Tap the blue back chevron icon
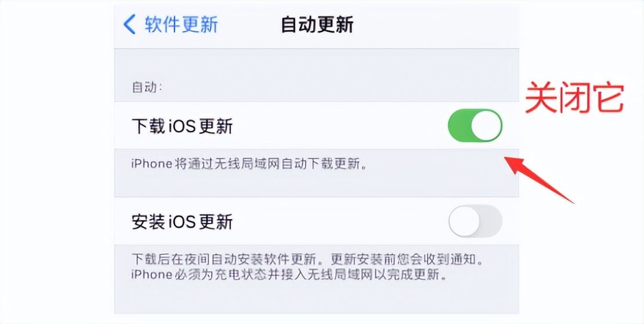Viewport: 644px width, 324px height. tap(129, 25)
